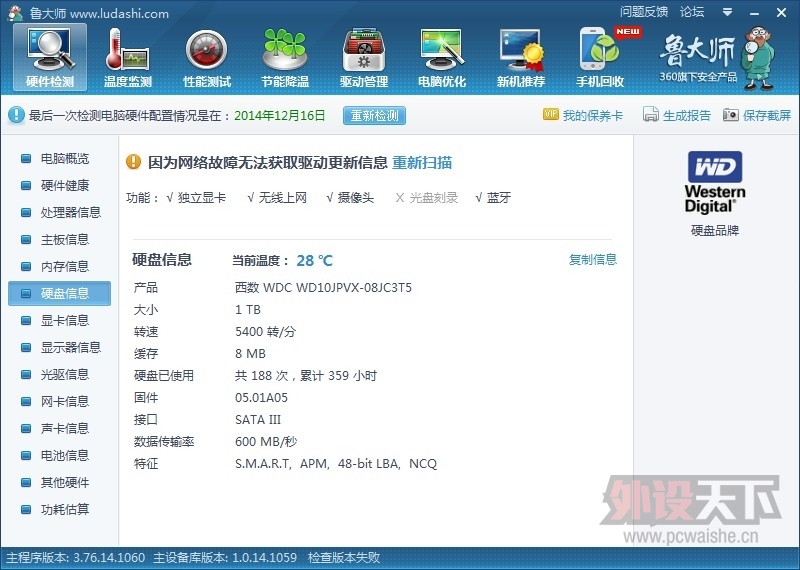Click the 8 MB cache value
This screenshot has width=800, height=570.
tap(250, 354)
